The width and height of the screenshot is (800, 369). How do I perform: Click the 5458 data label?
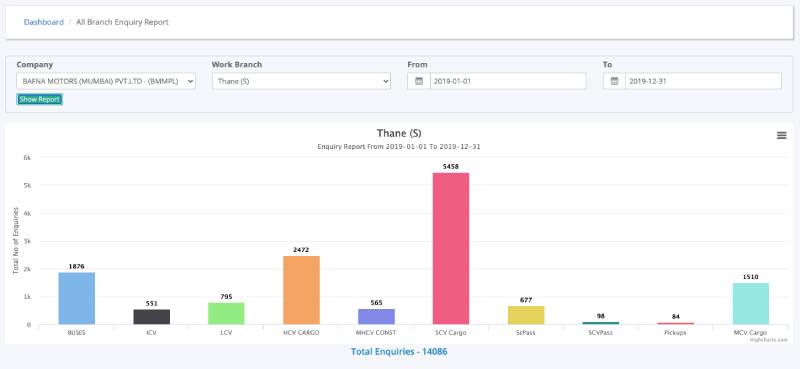pos(451,166)
